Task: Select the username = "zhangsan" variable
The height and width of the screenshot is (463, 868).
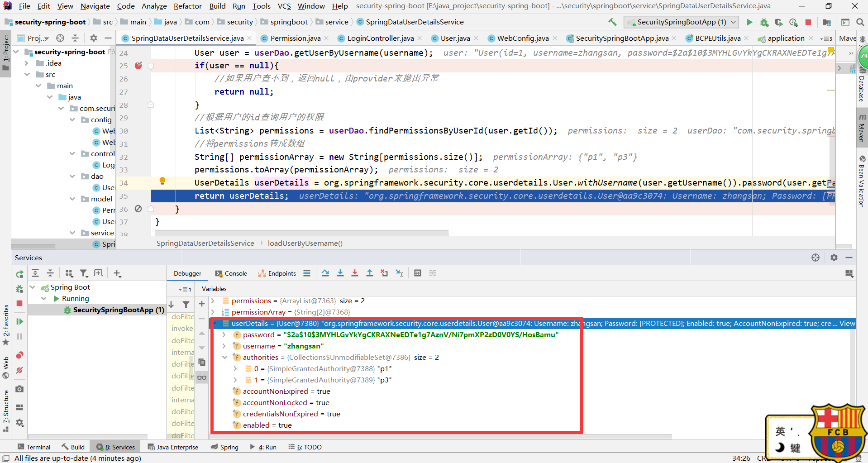Action: 283,346
